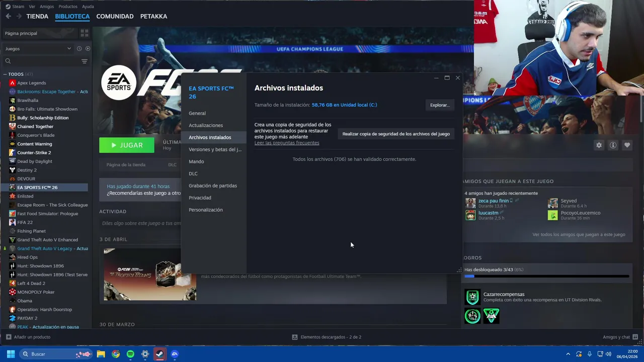Click the Bully: Scholarship Edition icon
The height and width of the screenshot is (362, 644).
[x=12, y=118]
